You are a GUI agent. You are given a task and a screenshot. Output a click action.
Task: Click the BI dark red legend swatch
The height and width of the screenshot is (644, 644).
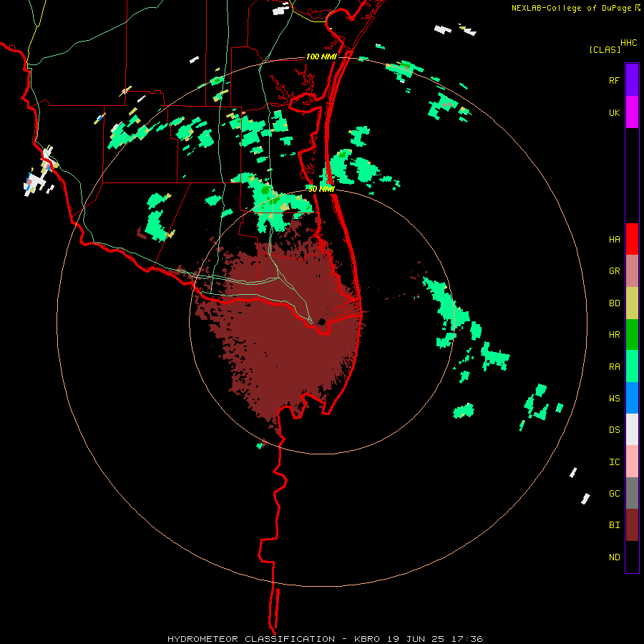(632, 525)
